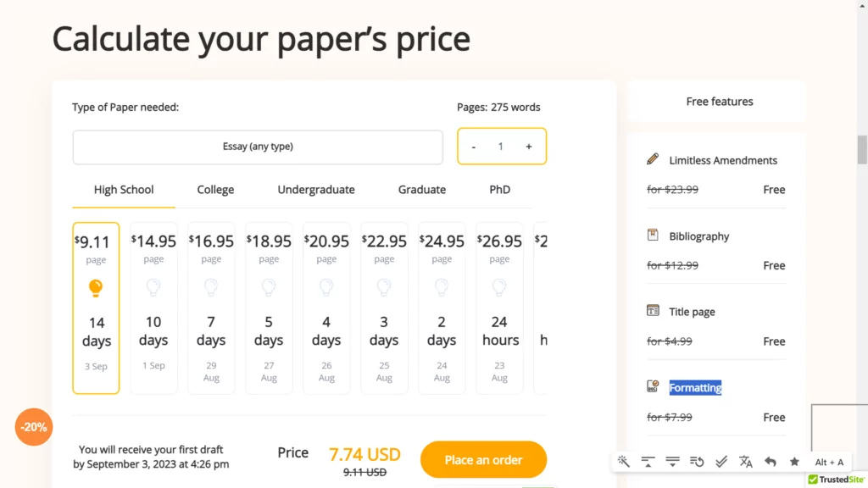Select the 10 days $14.95 deadline option
Image resolution: width=868 pixels, height=488 pixels.
tap(153, 308)
